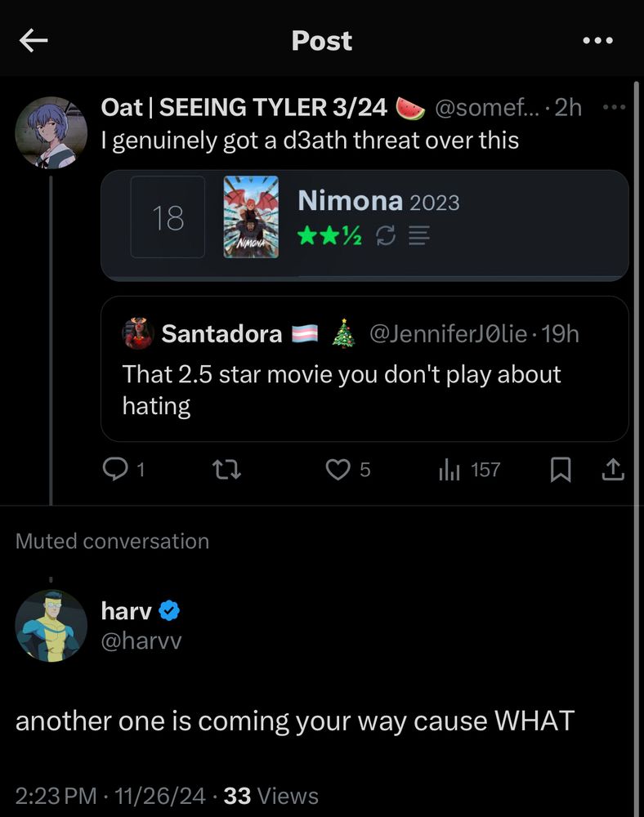Screen dimensions: 644x817
Task: Tap Santadora's small avatar
Action: coord(138,333)
